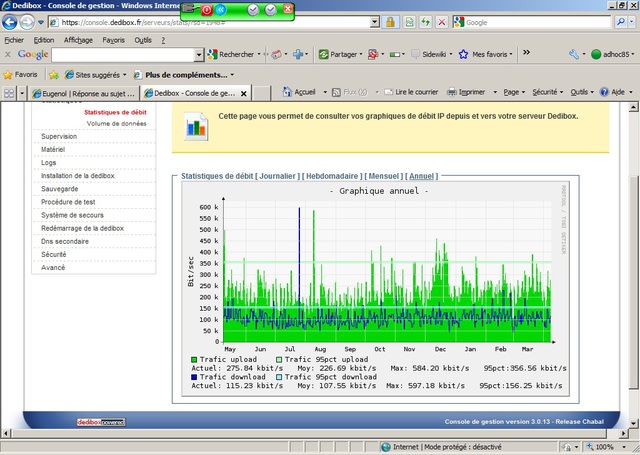
Task: Click the Accueil home icon
Action: 288,92
